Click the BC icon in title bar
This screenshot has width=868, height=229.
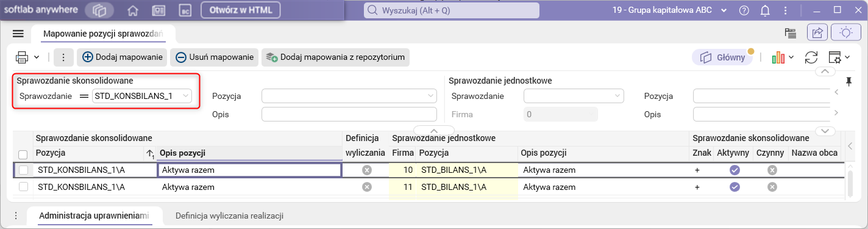click(186, 10)
